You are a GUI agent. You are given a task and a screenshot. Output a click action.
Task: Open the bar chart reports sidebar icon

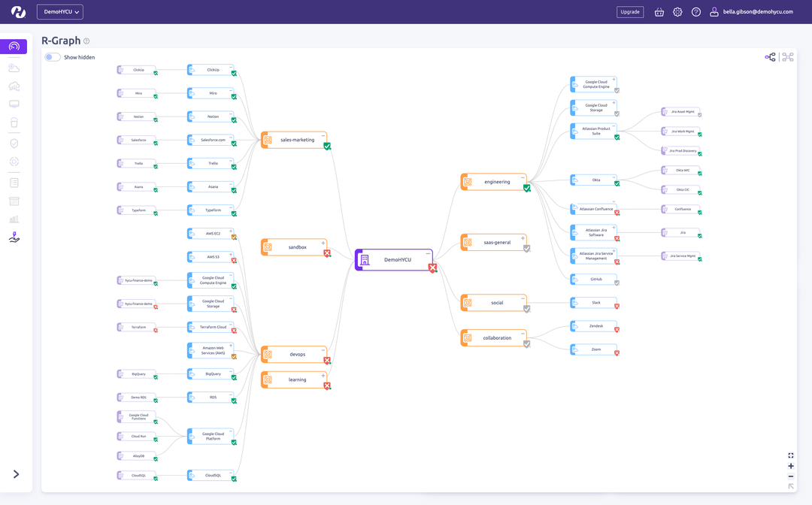(x=14, y=219)
